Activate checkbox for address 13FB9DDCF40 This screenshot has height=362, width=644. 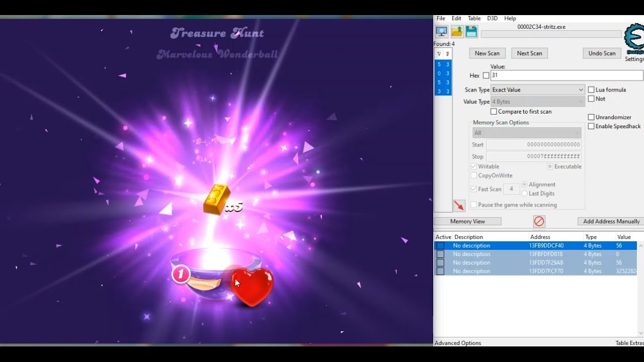[440, 246]
